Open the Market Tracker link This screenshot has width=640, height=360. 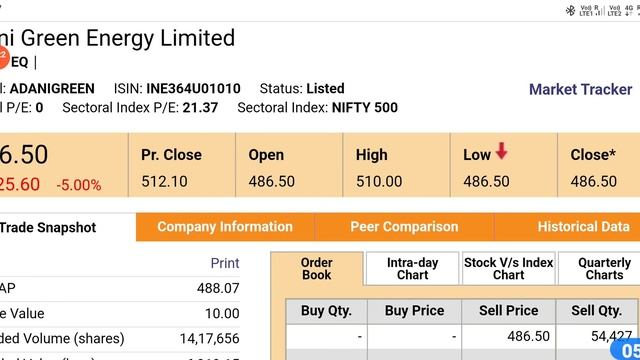point(580,89)
